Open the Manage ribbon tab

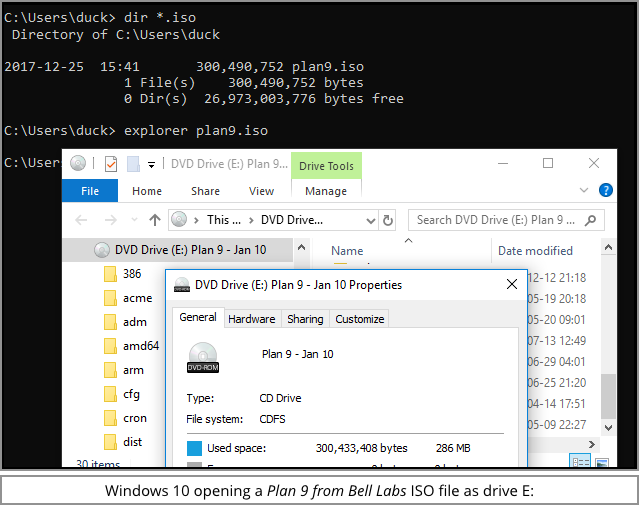326,191
